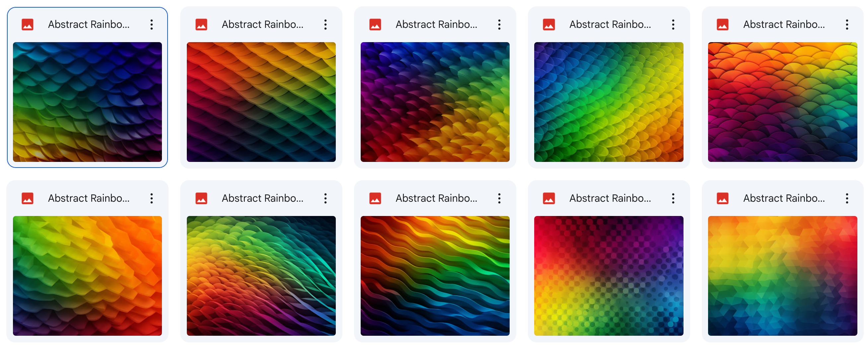
Task: Select the orange-red scalloped fans thumbnail
Action: coord(782,102)
